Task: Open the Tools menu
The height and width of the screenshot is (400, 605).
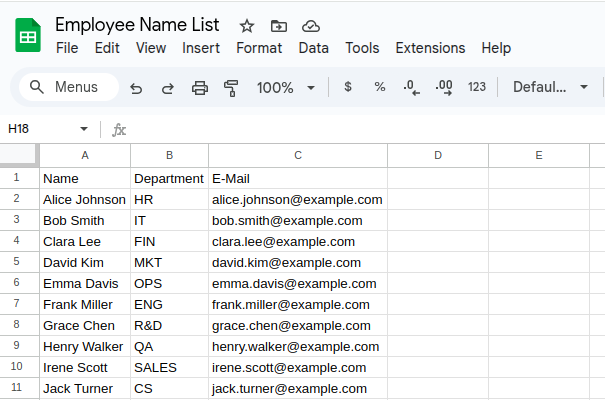Action: pyautogui.click(x=362, y=48)
